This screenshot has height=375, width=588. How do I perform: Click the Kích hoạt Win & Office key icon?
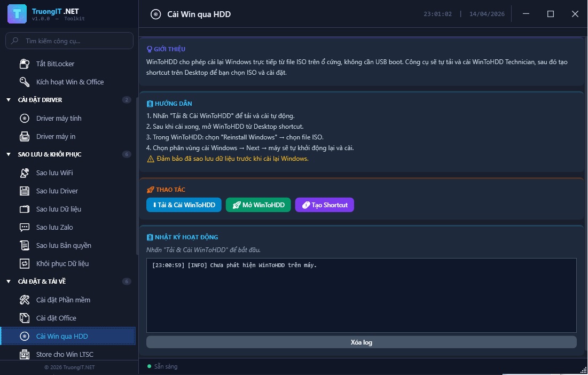(25, 82)
